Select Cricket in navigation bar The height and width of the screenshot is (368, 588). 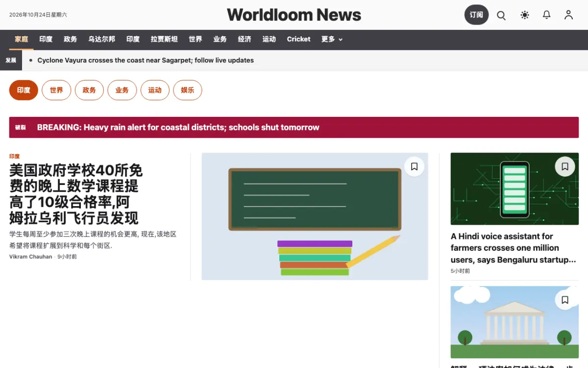click(299, 39)
